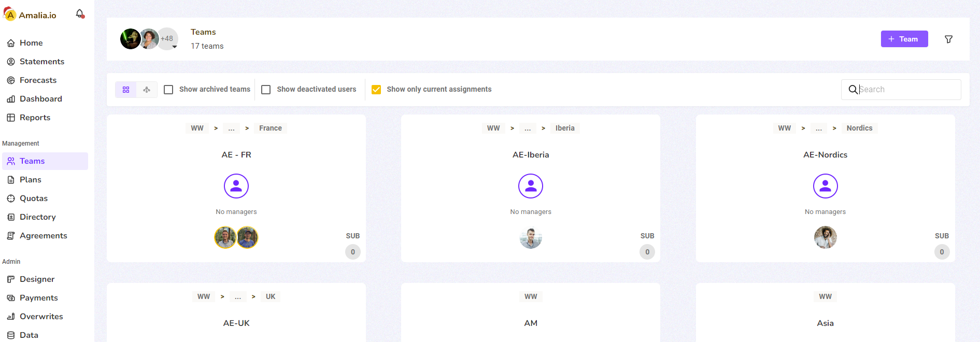980x342 pixels.
Task: Navigate to Dashboard
Action: [45, 99]
